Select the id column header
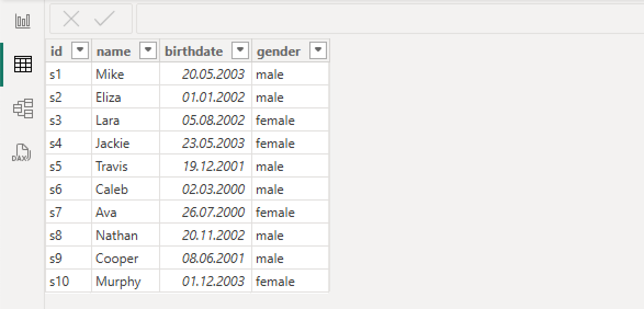 (69, 51)
